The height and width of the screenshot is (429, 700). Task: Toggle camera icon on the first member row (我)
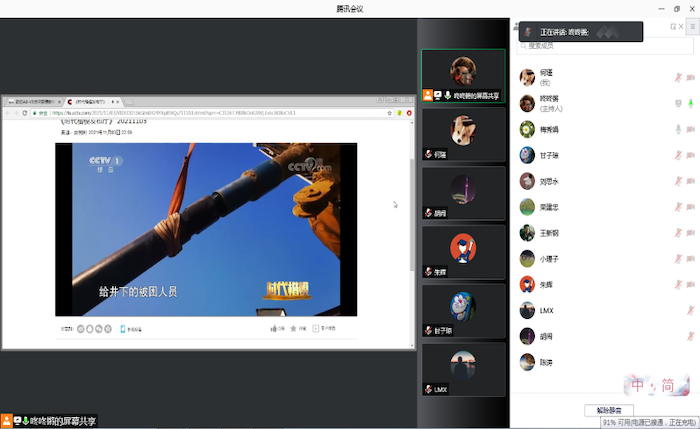point(691,78)
